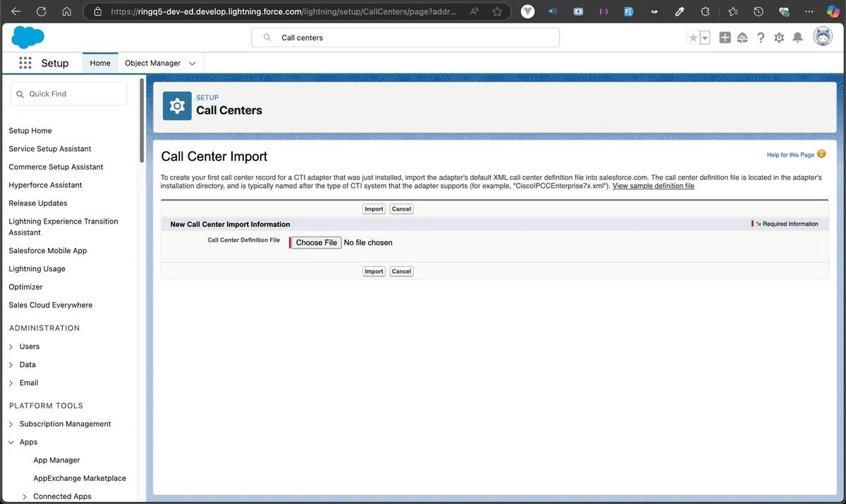Open the user profile avatar
This screenshot has width=846, height=504.
click(823, 37)
